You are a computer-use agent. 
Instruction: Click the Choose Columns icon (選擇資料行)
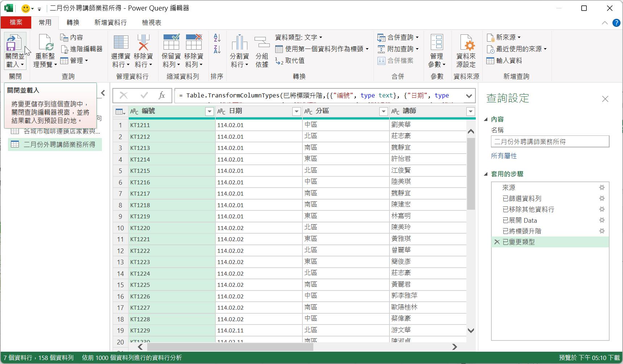click(x=121, y=43)
